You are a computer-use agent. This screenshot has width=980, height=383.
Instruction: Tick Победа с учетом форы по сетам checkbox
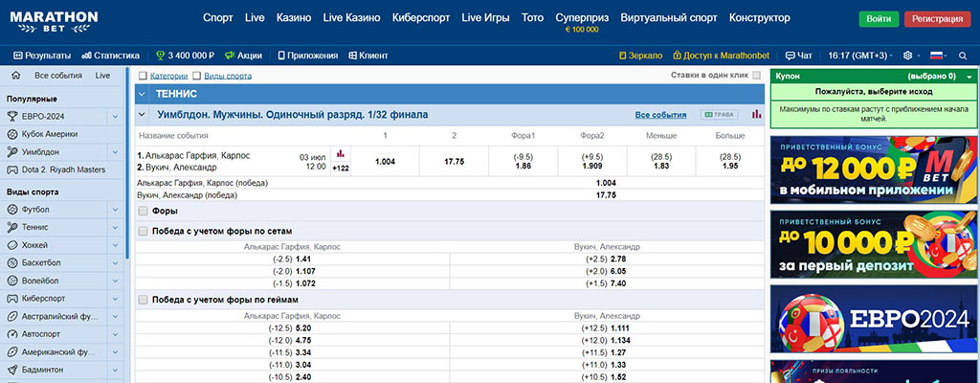click(x=144, y=231)
